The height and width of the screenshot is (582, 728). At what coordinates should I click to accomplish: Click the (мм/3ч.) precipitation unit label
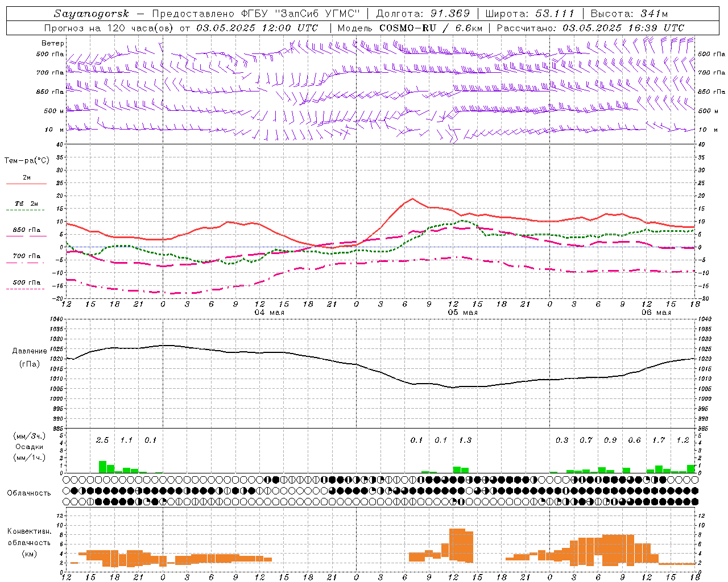(x=30, y=436)
